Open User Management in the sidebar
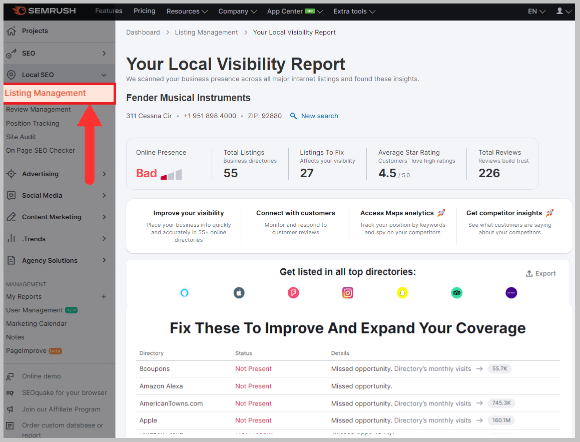The width and height of the screenshot is (580, 442). coord(34,310)
